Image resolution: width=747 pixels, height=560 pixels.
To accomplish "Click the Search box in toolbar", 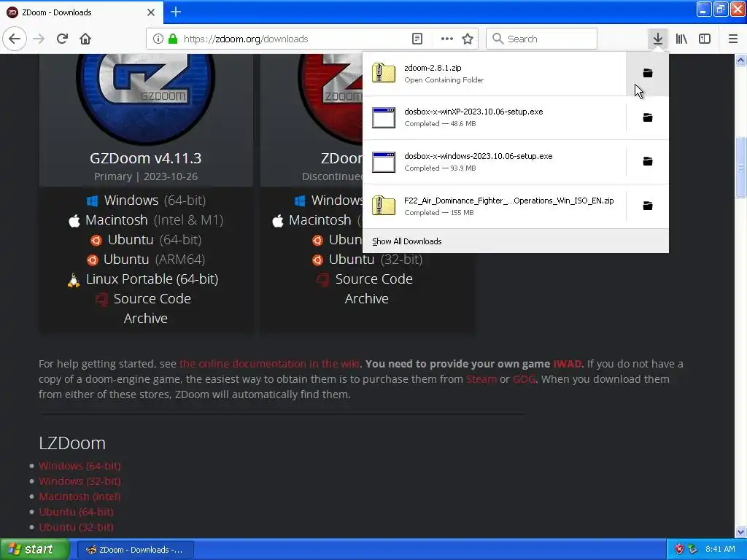I will click(x=541, y=39).
